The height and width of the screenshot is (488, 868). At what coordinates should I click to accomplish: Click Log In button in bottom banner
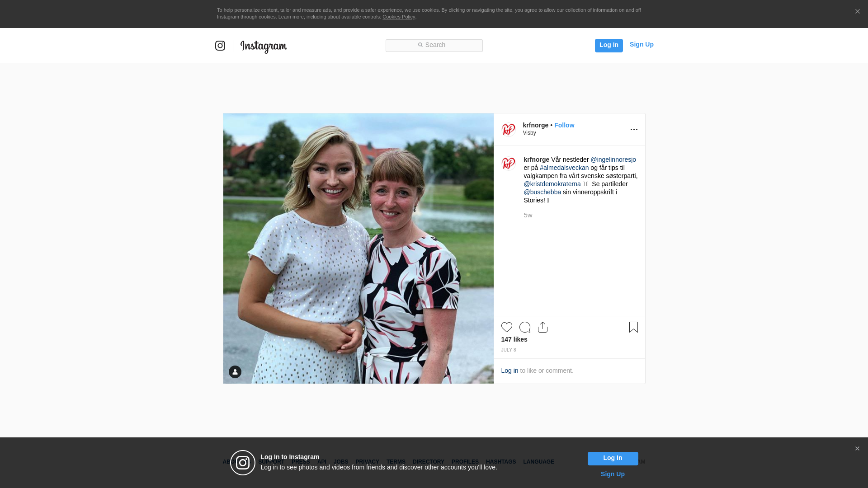click(x=613, y=459)
